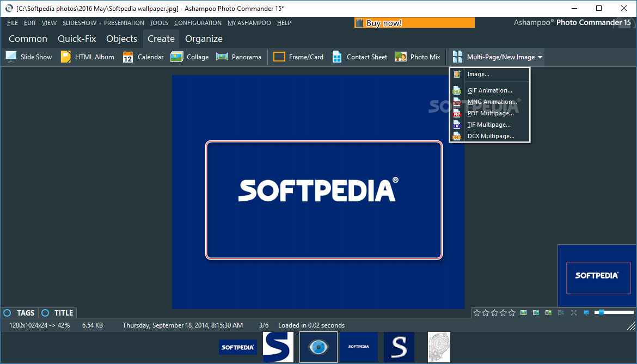Toggle the fullscreen arrows icon

click(574, 312)
